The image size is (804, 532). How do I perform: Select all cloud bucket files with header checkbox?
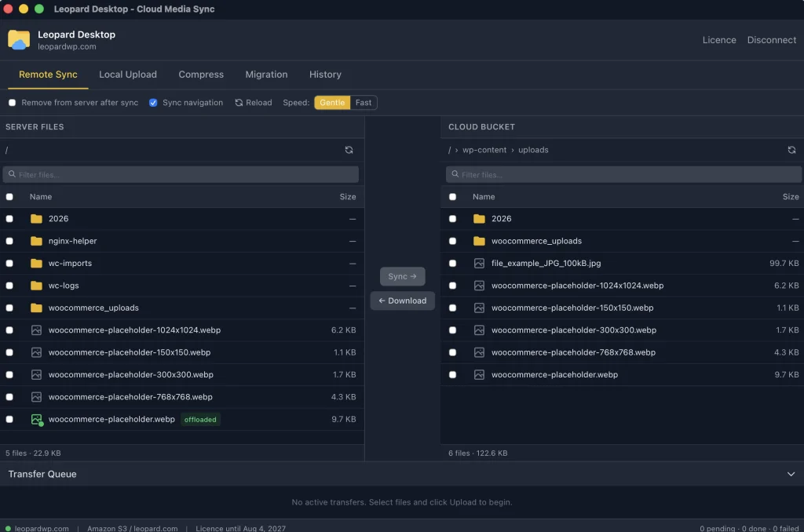tap(452, 197)
